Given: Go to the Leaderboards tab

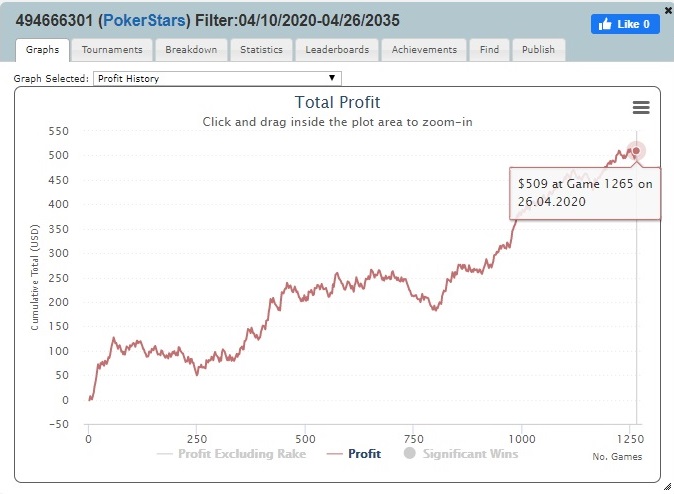Looking at the screenshot, I should pyautogui.click(x=337, y=50).
